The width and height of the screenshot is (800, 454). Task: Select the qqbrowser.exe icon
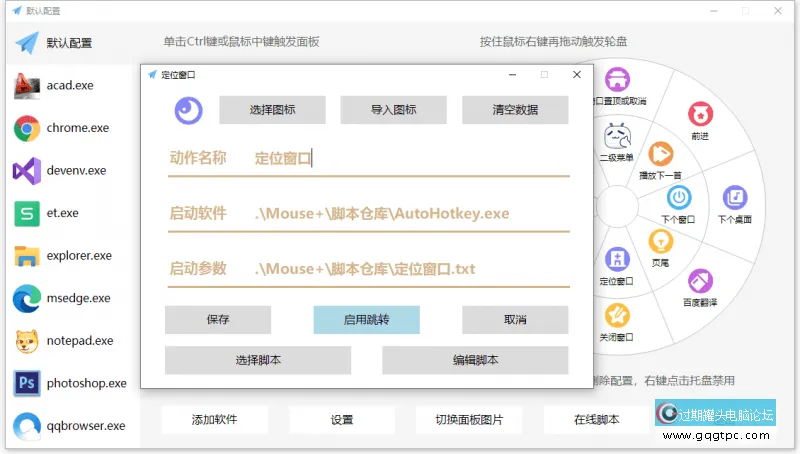click(x=27, y=426)
